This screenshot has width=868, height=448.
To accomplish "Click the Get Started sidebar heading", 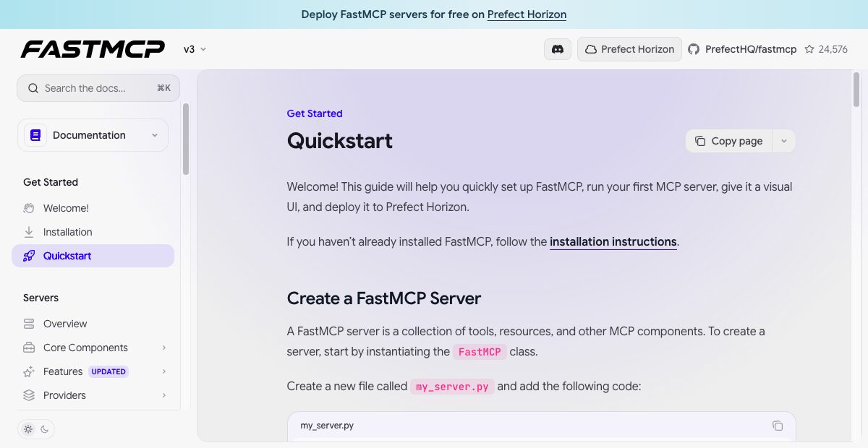I will 51,182.
